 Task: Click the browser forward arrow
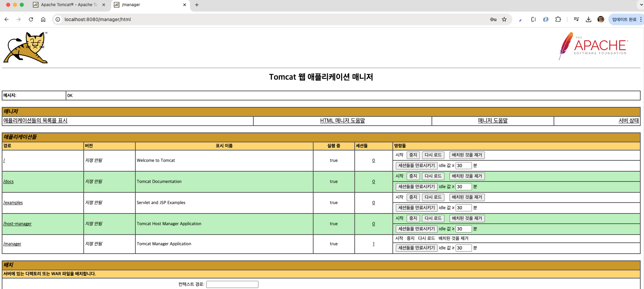(x=19, y=19)
